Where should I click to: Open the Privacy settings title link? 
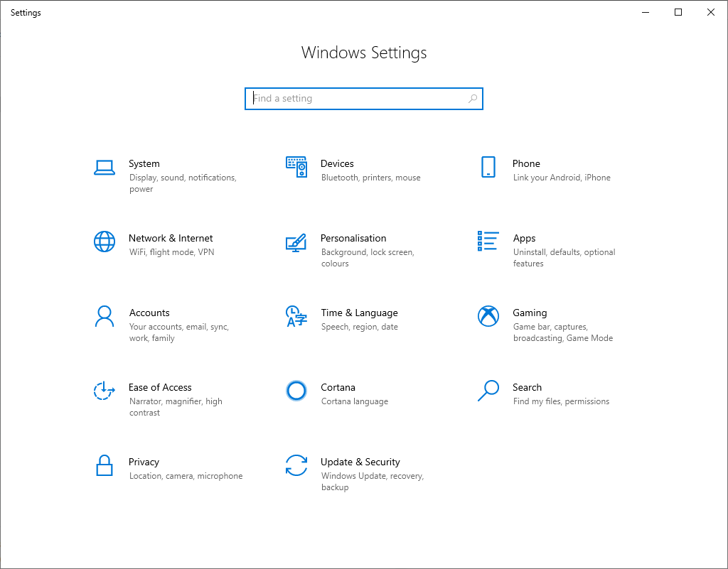(144, 462)
